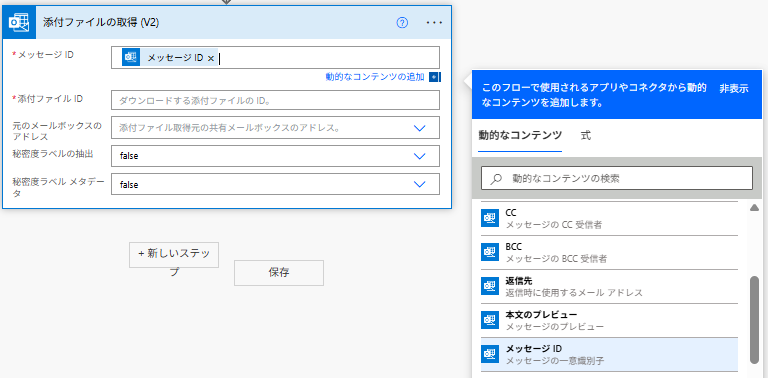
Task: Click the Outlook icon next to メッセージ ID in list
Action: (489, 354)
